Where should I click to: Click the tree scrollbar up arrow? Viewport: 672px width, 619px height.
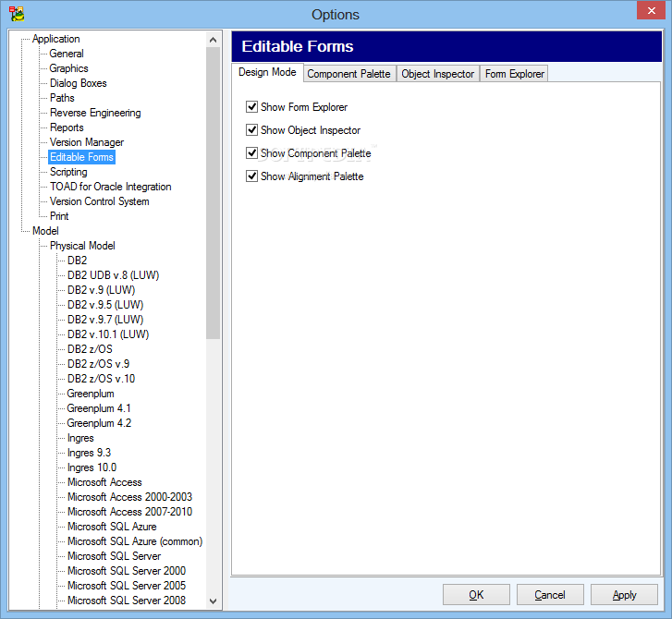(x=213, y=40)
